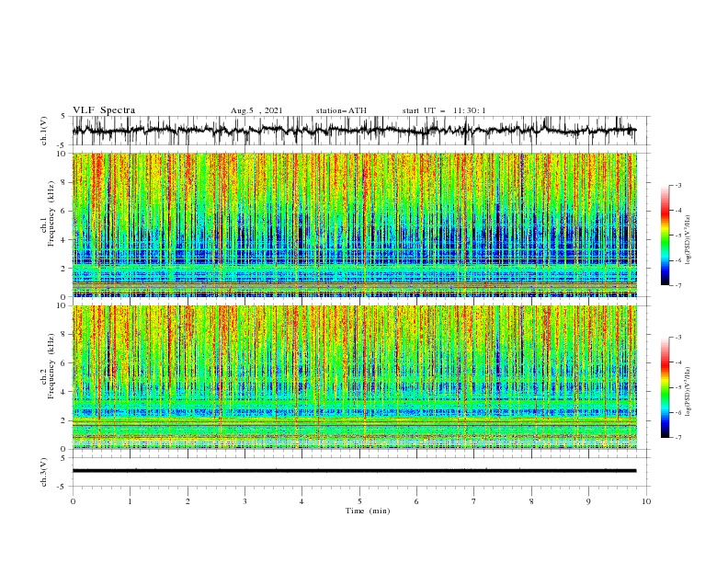
Task: Click the "ch.3(V)" waveform axis label
Action: coord(44,472)
